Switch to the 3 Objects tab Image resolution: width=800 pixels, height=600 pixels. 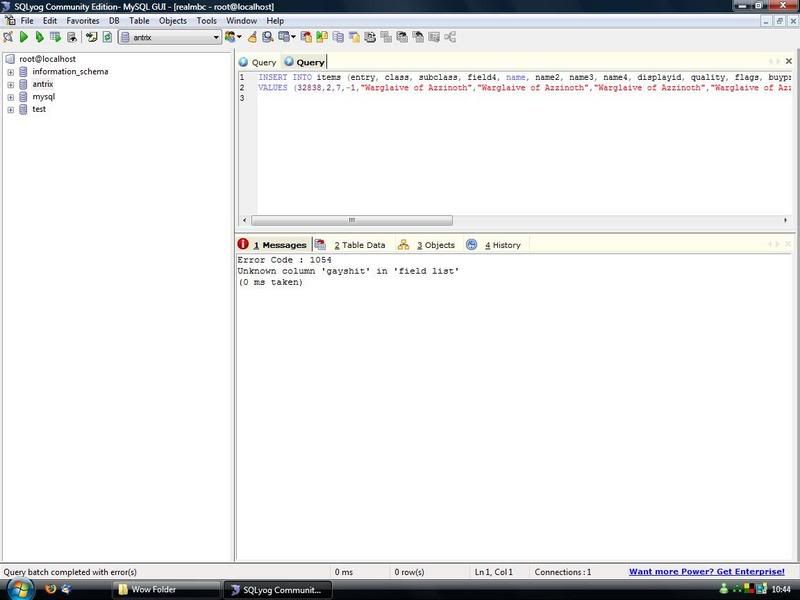pos(427,245)
